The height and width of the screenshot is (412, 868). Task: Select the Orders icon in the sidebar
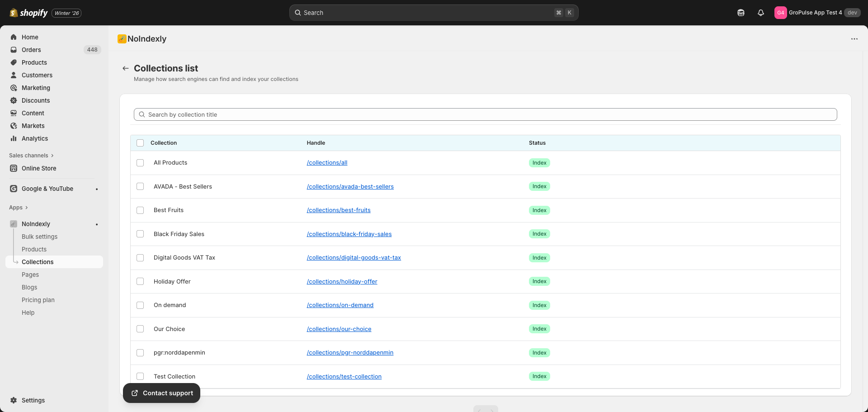[14, 50]
